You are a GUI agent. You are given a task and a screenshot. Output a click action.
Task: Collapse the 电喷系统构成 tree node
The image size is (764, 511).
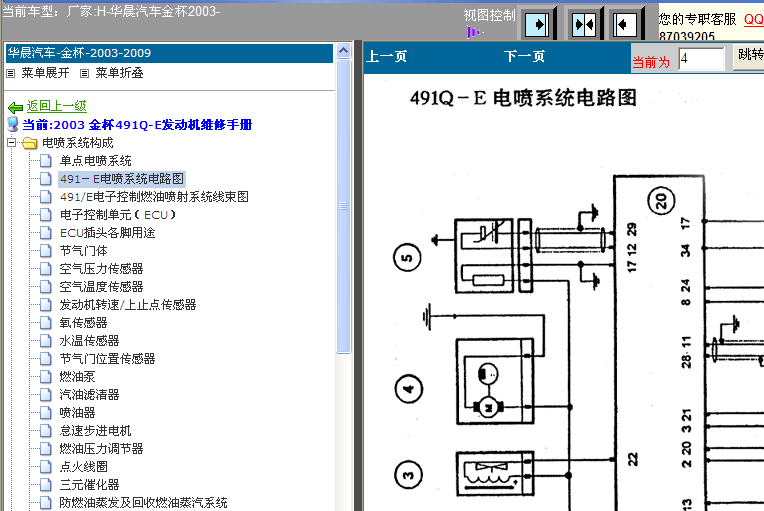11,143
